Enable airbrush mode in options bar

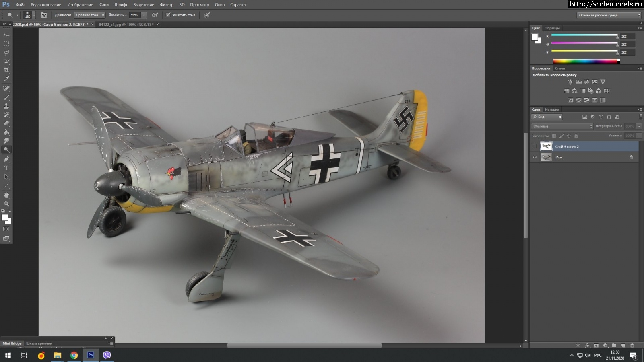[155, 15]
